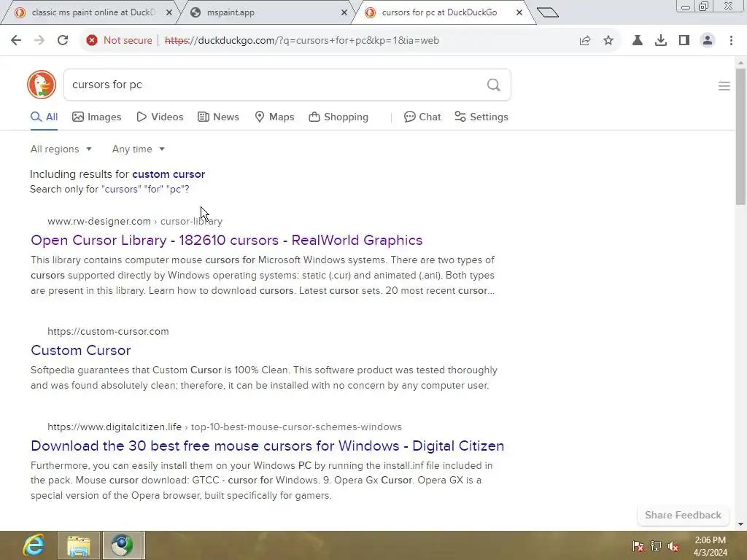Image resolution: width=747 pixels, height=560 pixels.
Task: Switch to News results
Action: (x=219, y=117)
